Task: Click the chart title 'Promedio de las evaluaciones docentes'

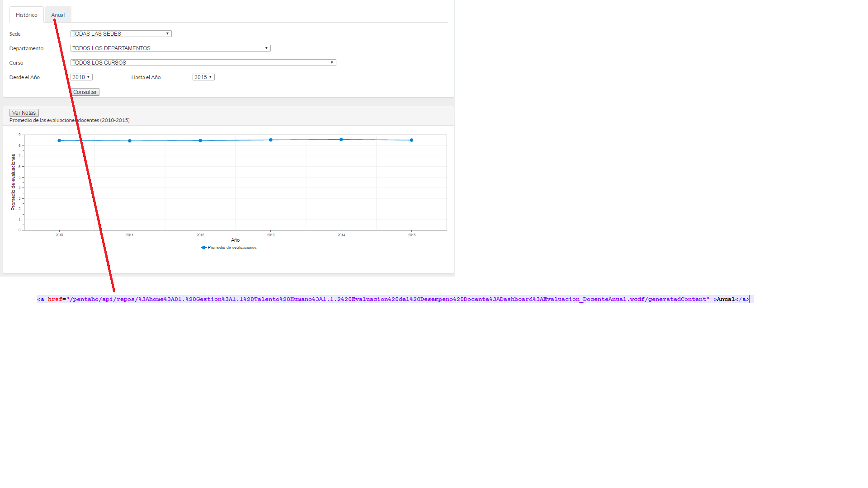Action: pos(70,120)
